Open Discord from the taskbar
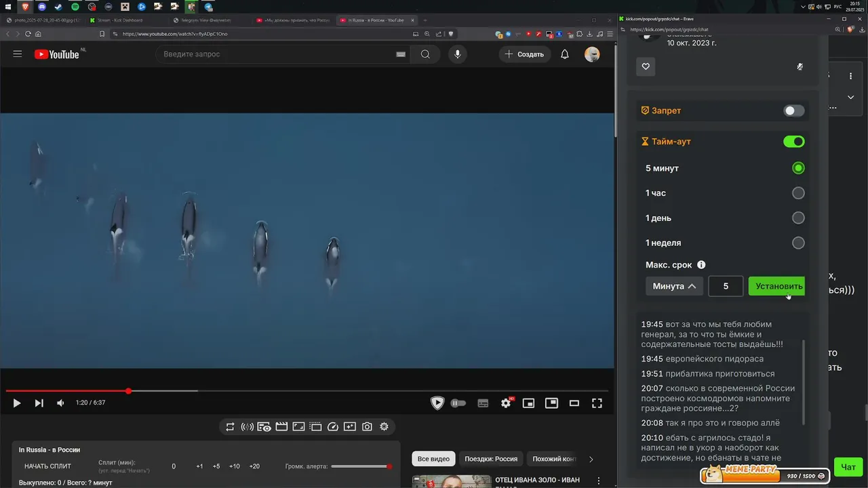 41,7
